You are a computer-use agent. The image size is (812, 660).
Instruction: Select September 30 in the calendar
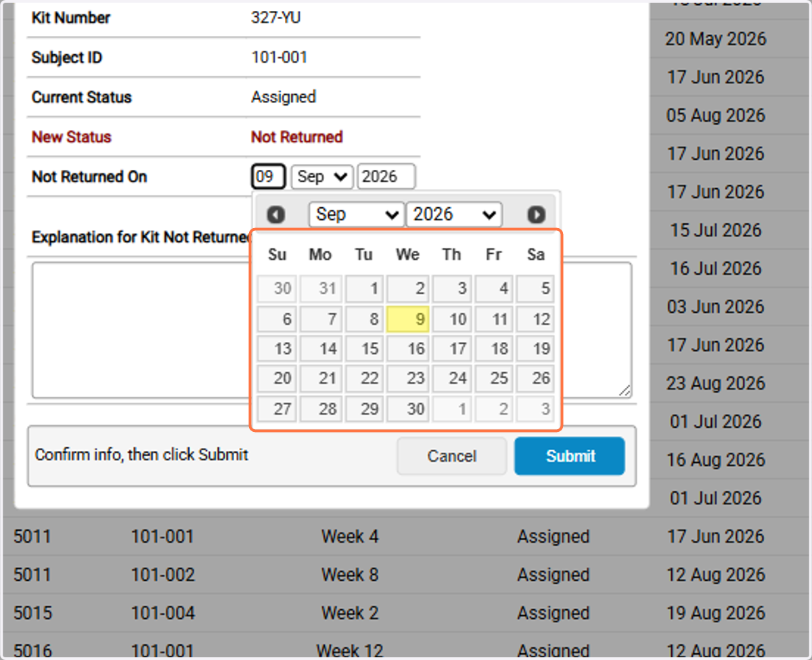click(408, 409)
